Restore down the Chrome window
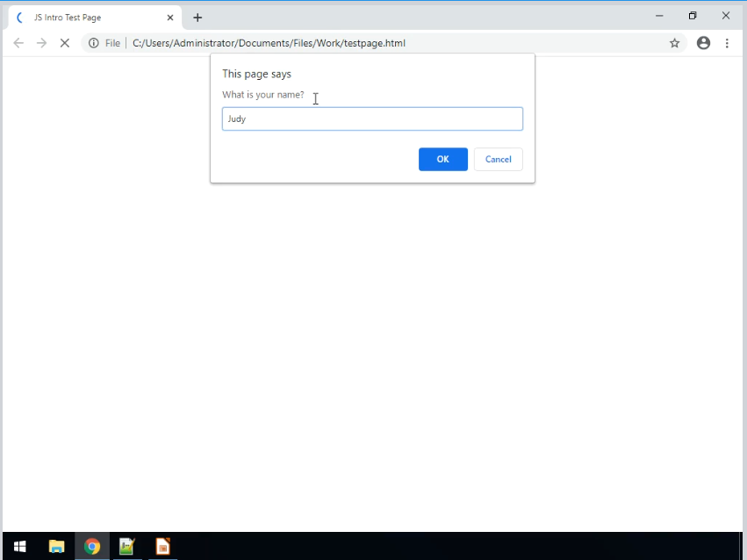 point(693,16)
